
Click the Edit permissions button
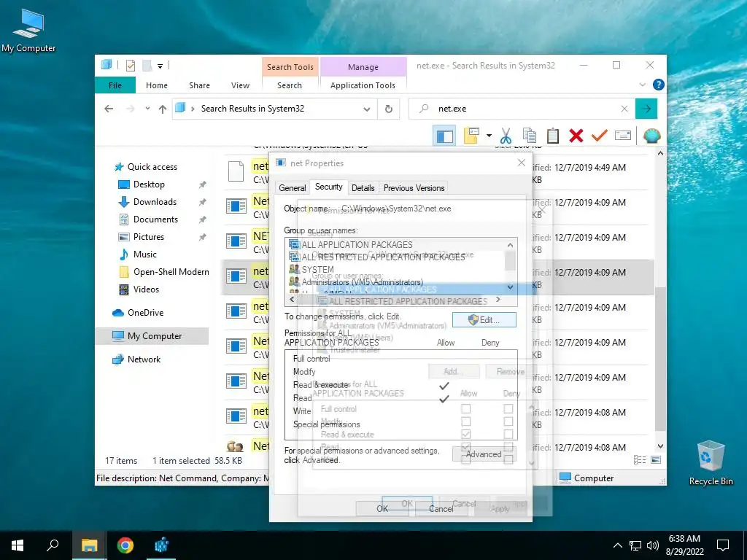click(x=484, y=320)
